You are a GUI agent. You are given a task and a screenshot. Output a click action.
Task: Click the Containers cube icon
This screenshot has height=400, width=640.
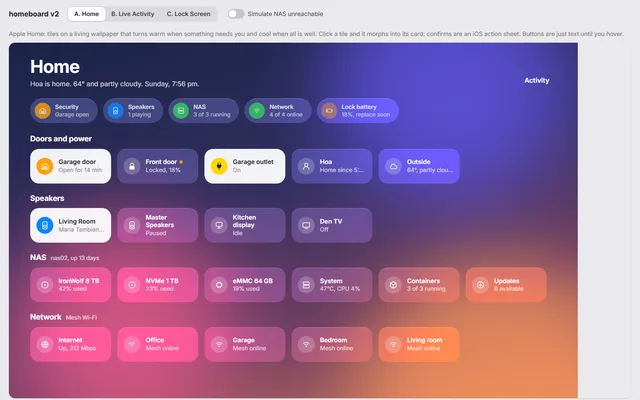pos(393,285)
